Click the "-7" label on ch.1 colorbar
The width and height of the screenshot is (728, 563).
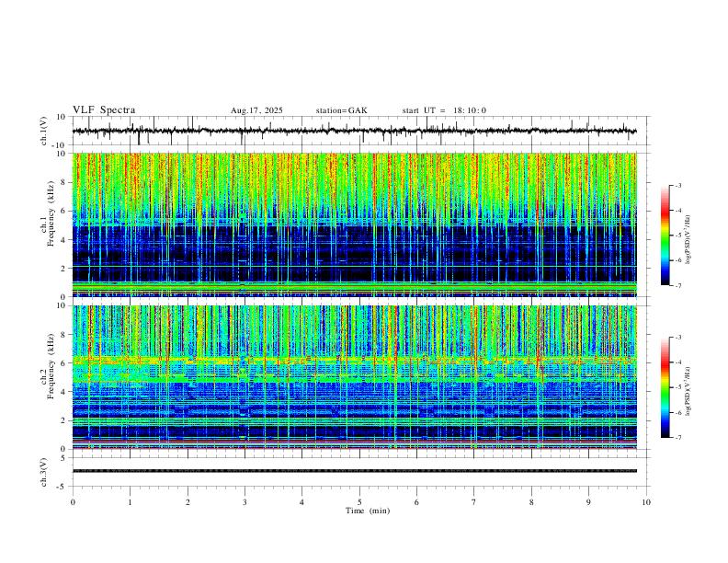coord(677,285)
